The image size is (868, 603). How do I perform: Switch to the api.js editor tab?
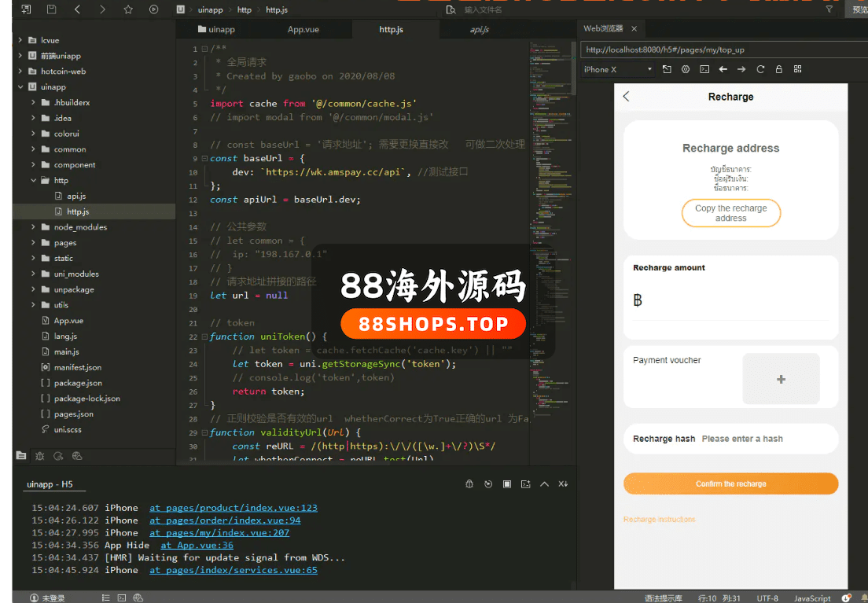[479, 29]
